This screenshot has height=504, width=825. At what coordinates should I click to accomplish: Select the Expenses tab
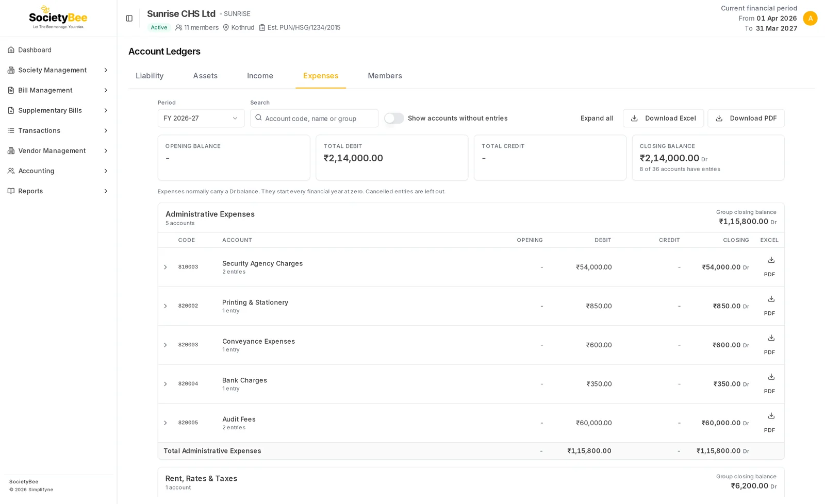(321, 76)
